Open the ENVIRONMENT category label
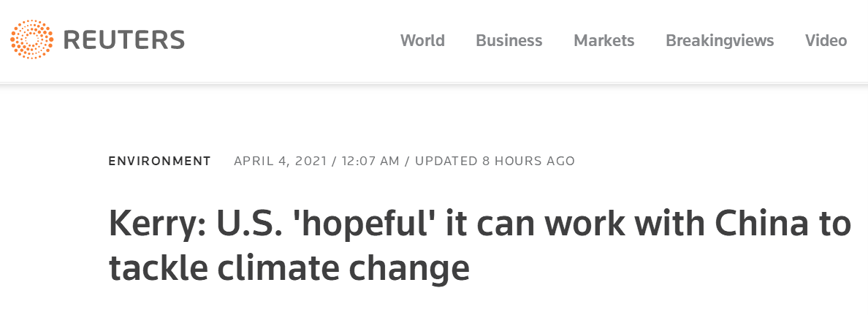Screen dimensions: 868x315 [159, 161]
